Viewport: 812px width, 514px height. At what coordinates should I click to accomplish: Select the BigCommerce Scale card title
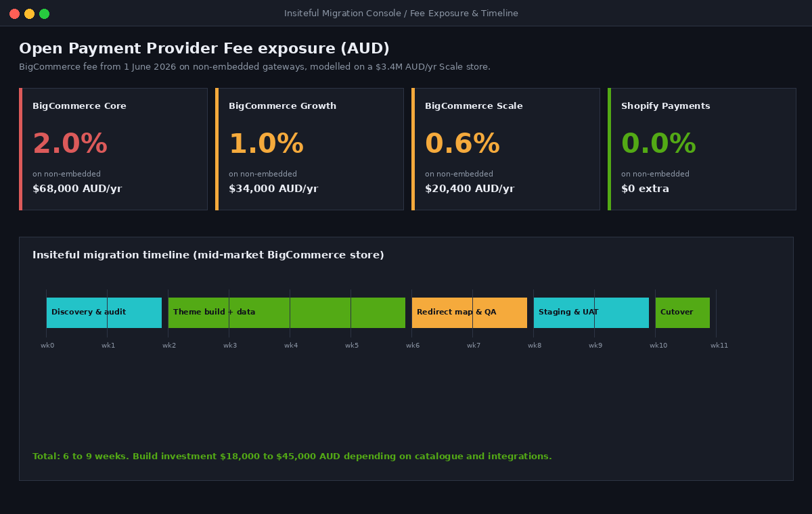click(474, 106)
